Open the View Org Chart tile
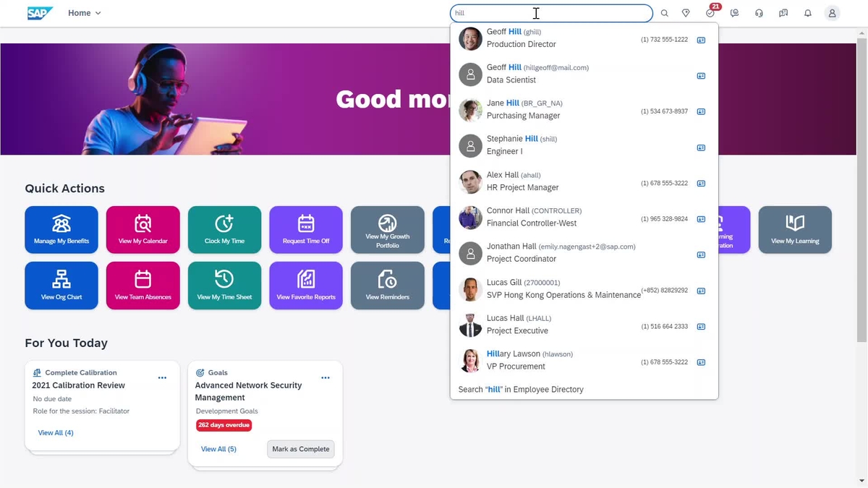Viewport: 868px width, 488px height. pyautogui.click(x=61, y=286)
